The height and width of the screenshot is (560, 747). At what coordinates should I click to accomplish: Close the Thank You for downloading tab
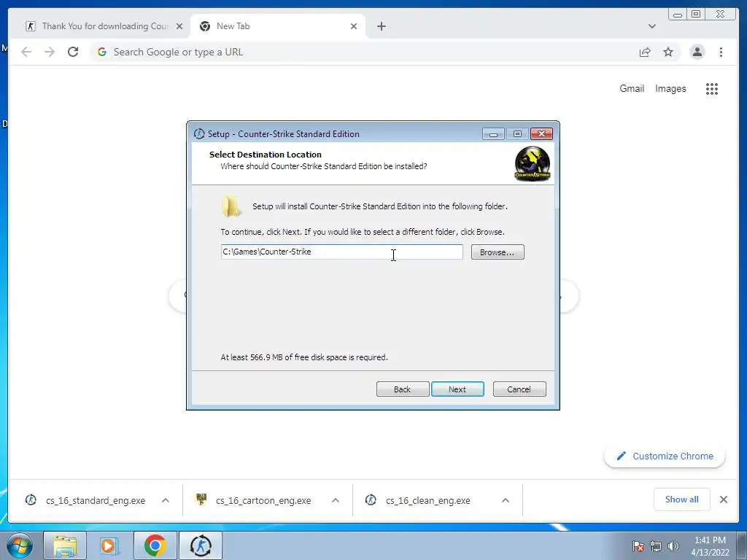tap(179, 26)
